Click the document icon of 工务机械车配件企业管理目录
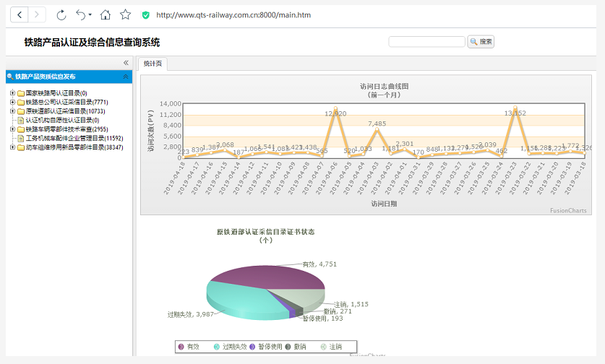This screenshot has height=364, width=605. pos(21,138)
